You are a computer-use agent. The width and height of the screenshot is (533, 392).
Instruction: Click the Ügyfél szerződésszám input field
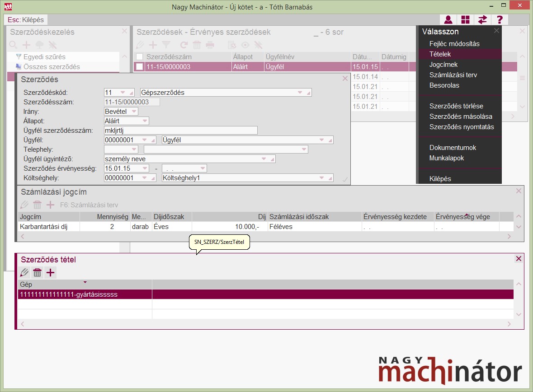point(180,131)
